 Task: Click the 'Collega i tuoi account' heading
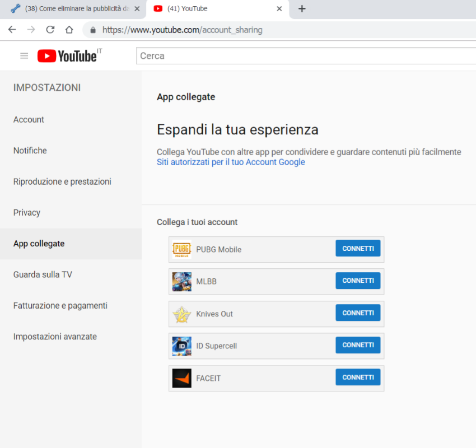(197, 222)
